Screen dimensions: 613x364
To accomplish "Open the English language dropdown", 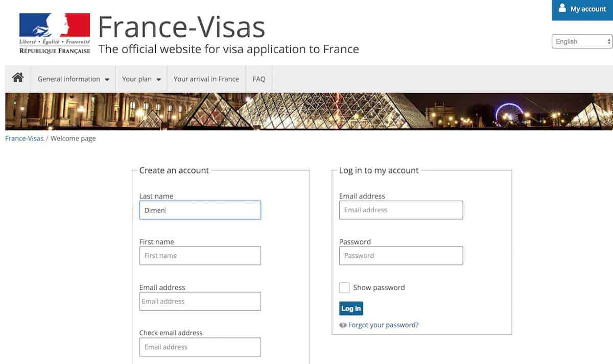I will coord(582,41).
